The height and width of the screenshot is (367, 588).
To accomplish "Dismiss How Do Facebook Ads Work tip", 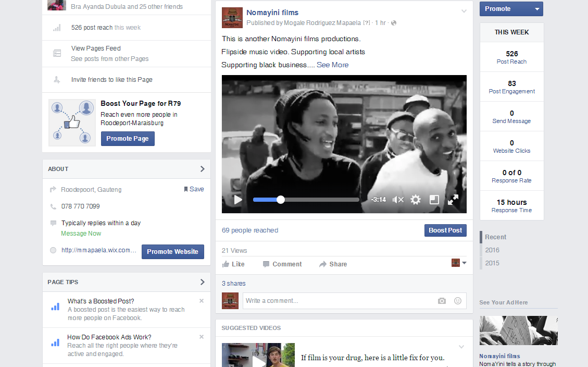I will point(202,337).
